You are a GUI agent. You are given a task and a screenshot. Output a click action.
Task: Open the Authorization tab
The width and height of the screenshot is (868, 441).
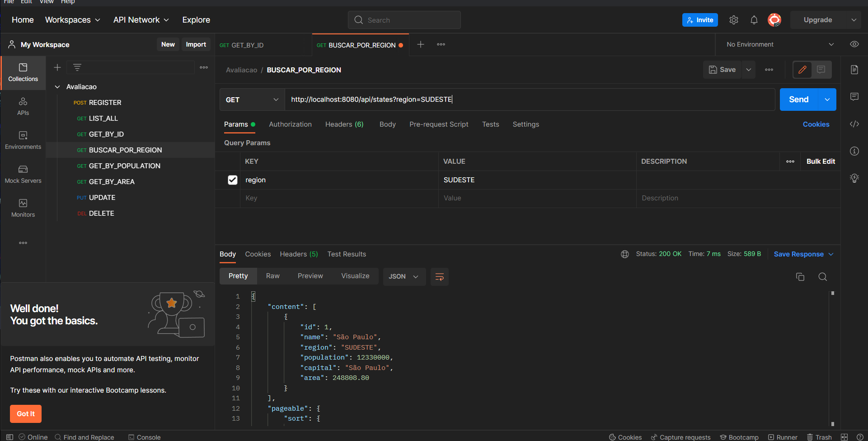tap(290, 124)
